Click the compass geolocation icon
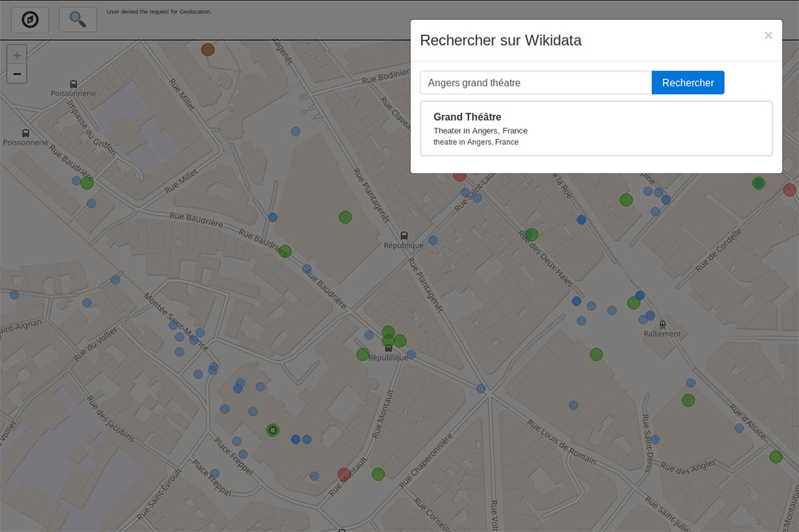Image resolution: width=799 pixels, height=532 pixels. click(x=30, y=20)
